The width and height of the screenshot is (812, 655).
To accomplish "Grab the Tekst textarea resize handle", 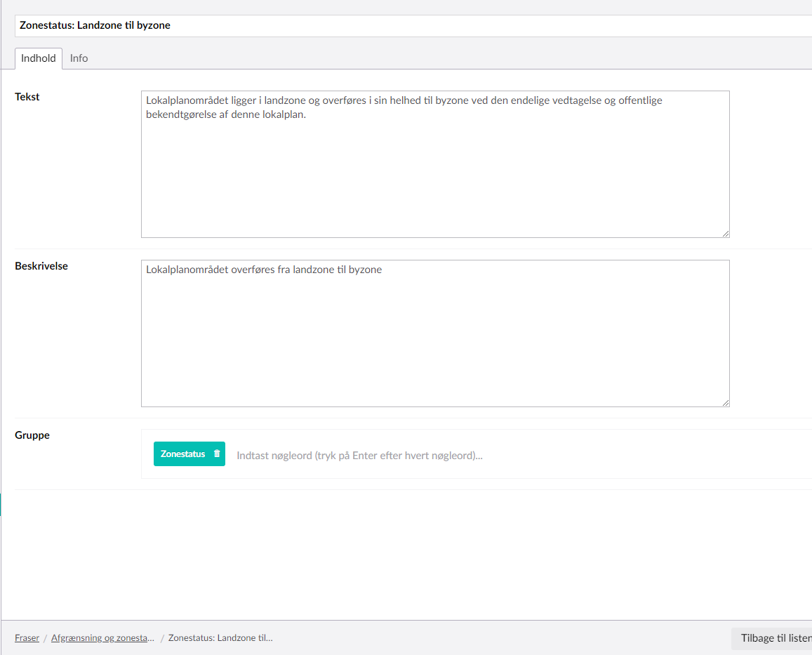I will [x=725, y=233].
